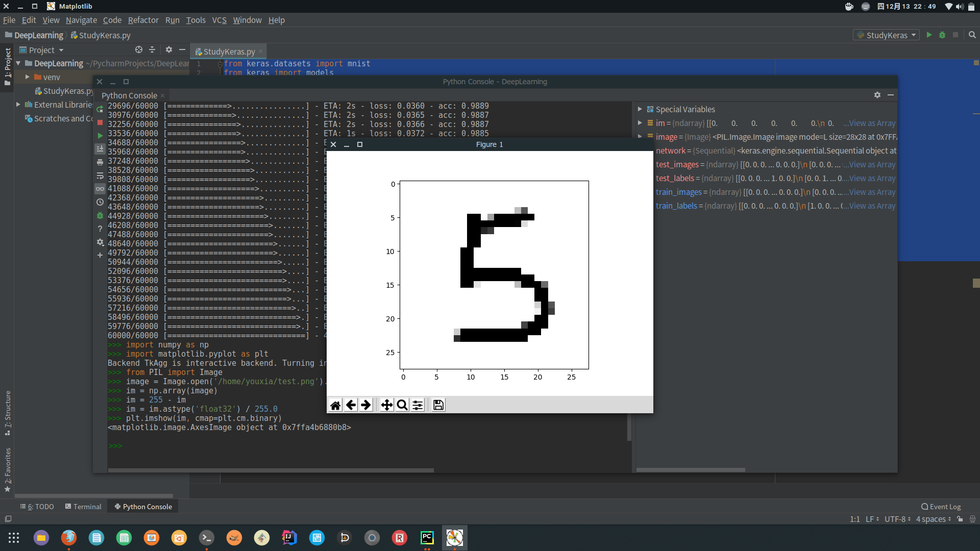Screen dimensions: 980x551
Task: Go back to previous figure view
Action: pos(351,405)
